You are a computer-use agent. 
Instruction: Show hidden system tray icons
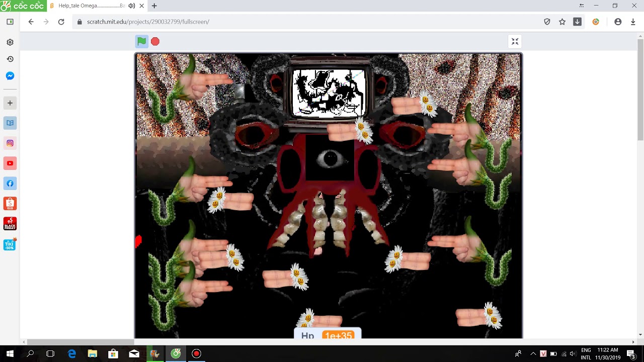(533, 354)
